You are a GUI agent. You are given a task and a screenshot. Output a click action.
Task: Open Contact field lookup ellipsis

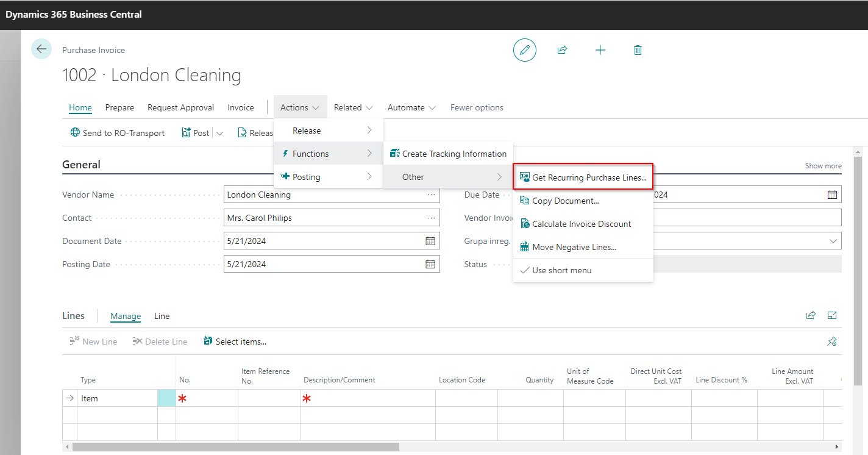coord(431,218)
